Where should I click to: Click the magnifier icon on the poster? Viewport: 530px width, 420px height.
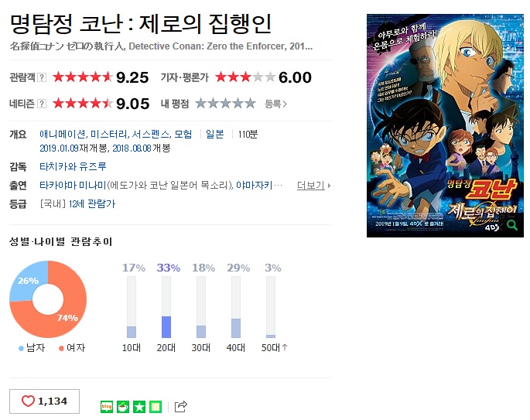[512, 225]
